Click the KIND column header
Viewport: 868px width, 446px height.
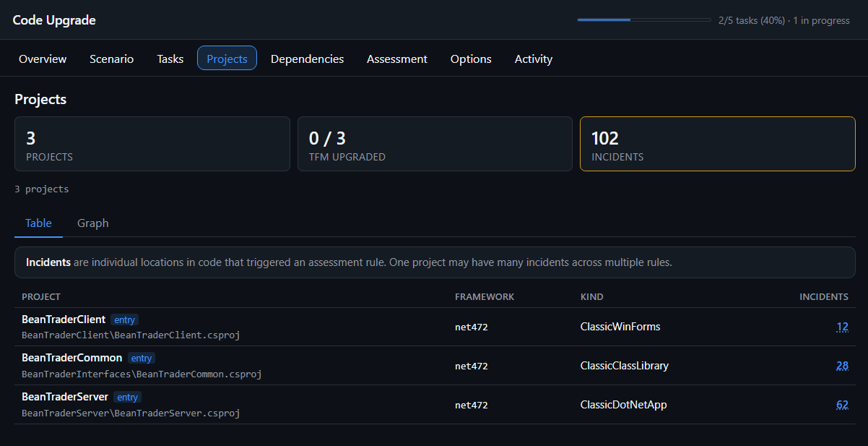tap(592, 297)
